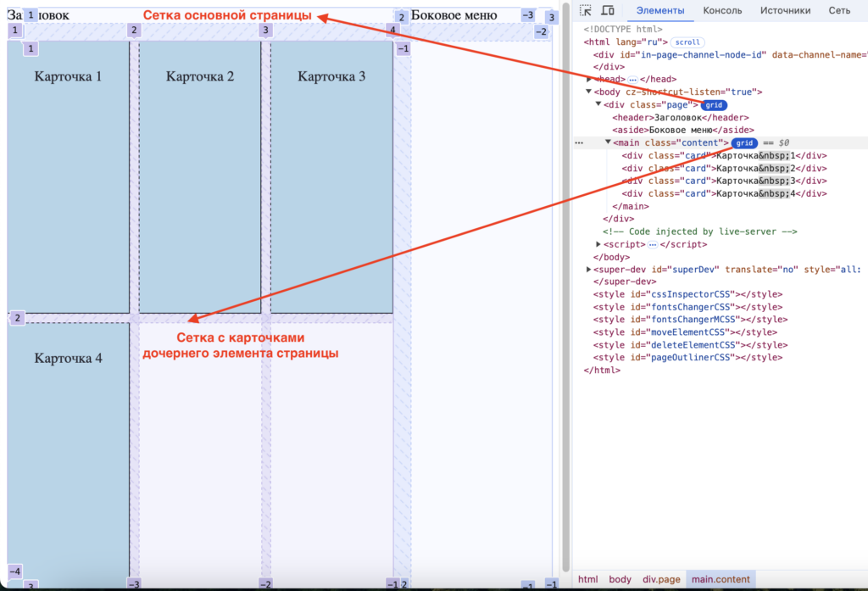Activate the element inspection picker tool
Screen dimensions: 868x591
pos(585,10)
